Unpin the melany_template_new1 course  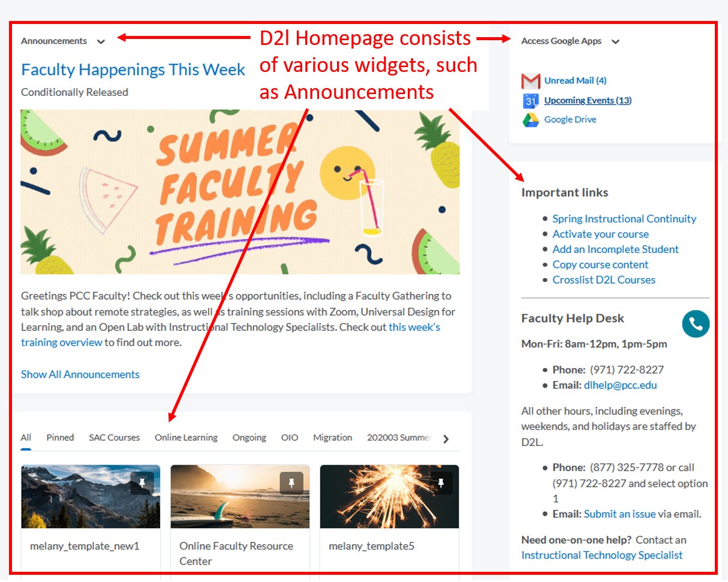tap(142, 481)
